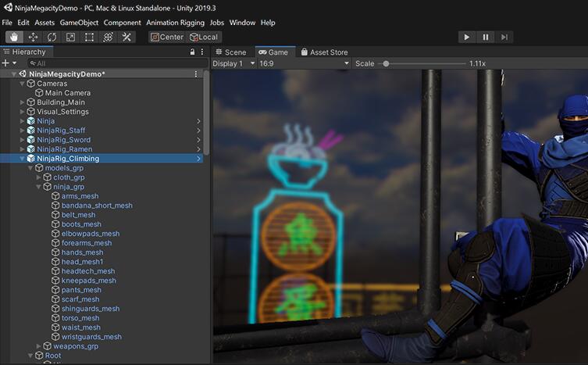
Task: Select the Root object
Action: coord(53,356)
